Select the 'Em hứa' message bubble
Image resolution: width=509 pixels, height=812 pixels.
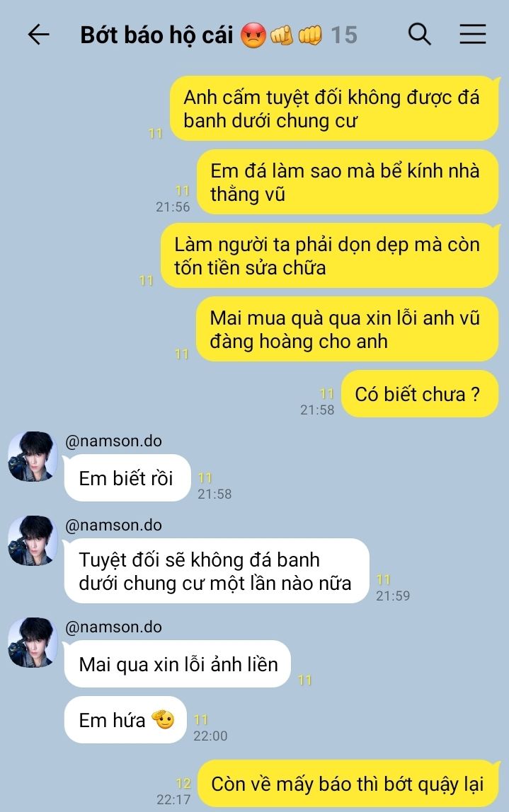125,720
